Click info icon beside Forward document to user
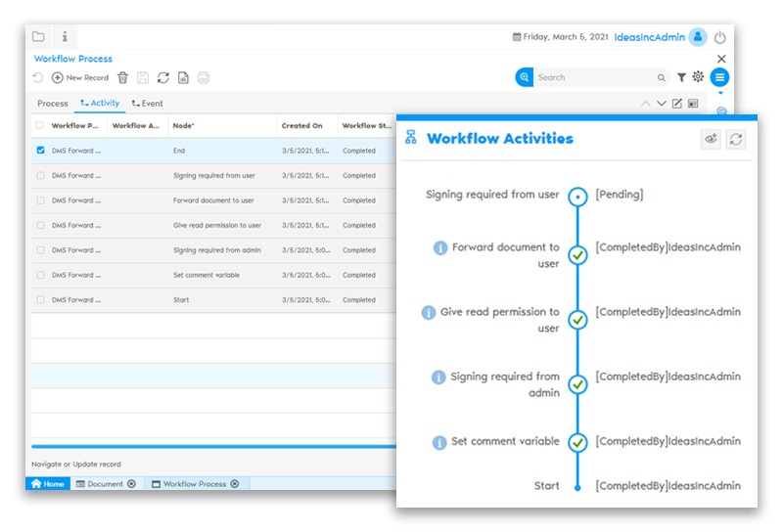 (439, 248)
